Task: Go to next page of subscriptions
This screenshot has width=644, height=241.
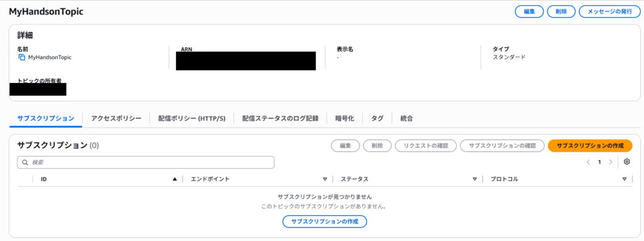Action: 611,162
